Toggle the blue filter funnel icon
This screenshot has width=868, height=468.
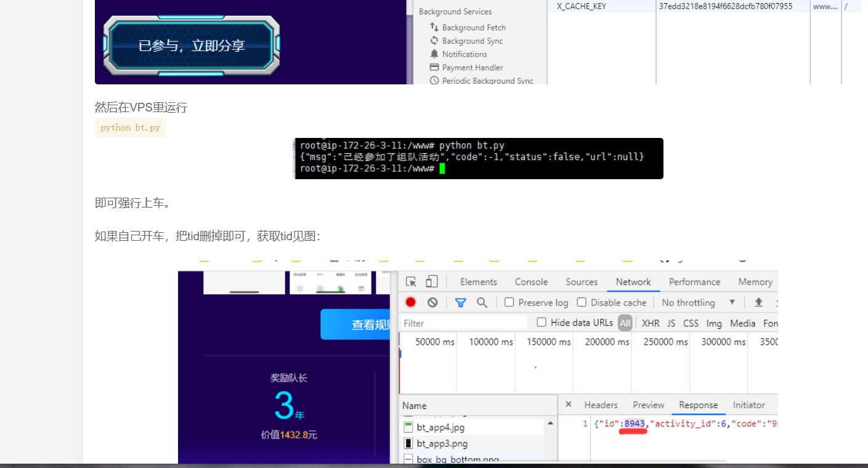(x=460, y=302)
